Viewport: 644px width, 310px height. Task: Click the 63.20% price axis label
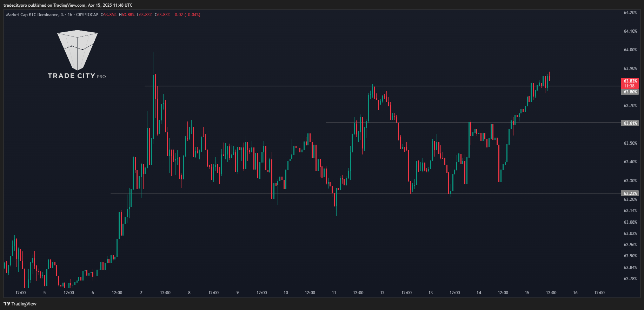click(x=630, y=199)
